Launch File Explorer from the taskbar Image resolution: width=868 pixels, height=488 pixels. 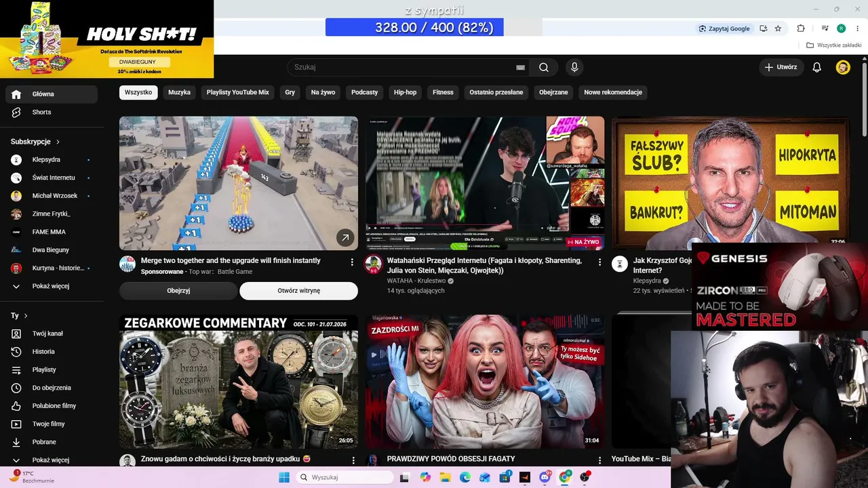pyautogui.click(x=445, y=477)
